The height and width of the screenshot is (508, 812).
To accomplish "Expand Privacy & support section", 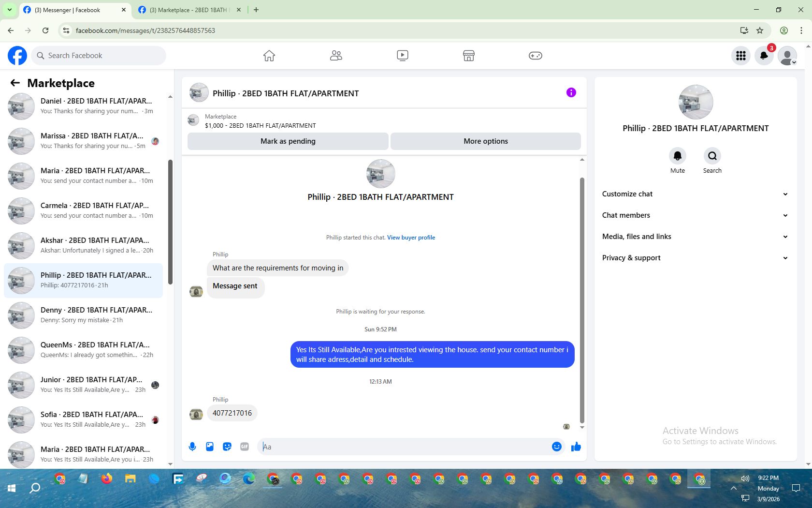I will [x=695, y=258].
